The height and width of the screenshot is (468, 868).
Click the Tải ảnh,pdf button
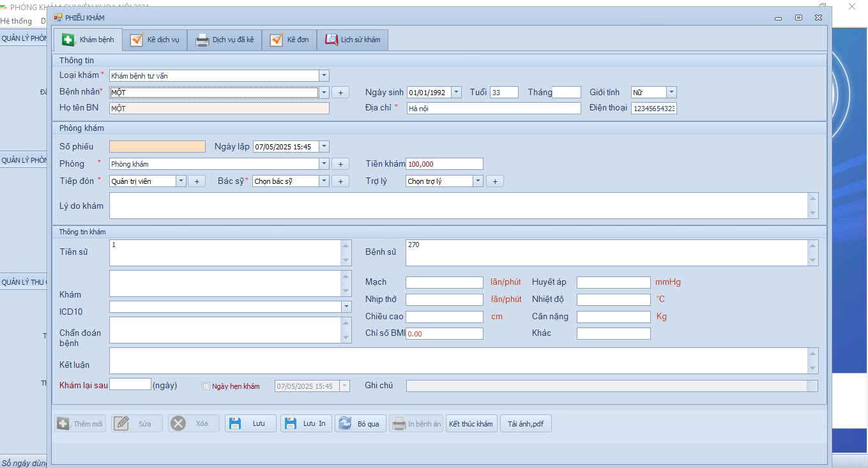click(x=526, y=423)
